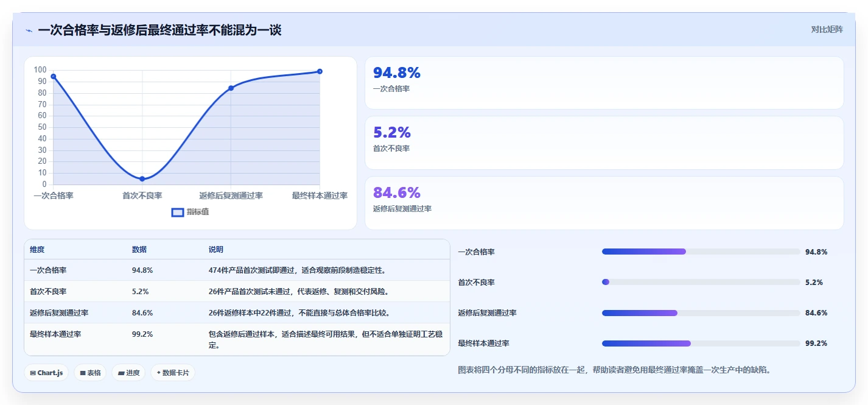Screen dimensions: 868x405
Task: Click the icon inside the 表格 chip
Action: click(x=82, y=373)
